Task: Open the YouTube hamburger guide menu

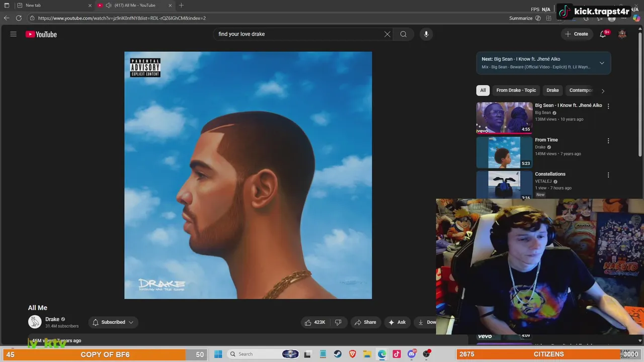Action: [14, 34]
